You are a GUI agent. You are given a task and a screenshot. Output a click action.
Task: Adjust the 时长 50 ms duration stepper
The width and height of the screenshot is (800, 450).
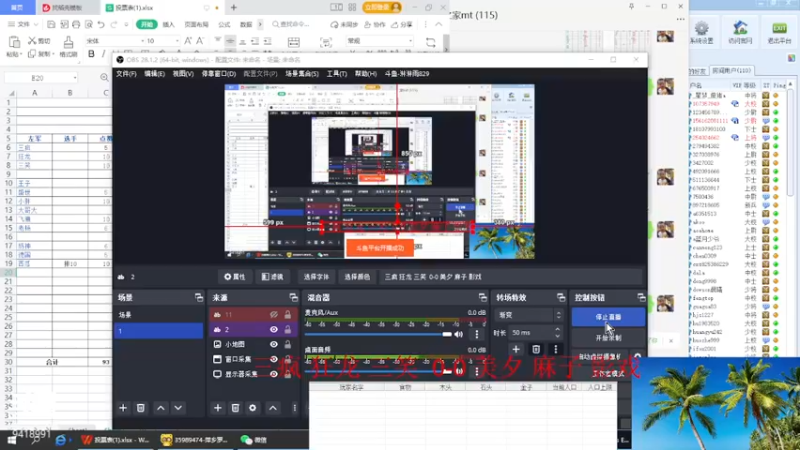(558, 333)
